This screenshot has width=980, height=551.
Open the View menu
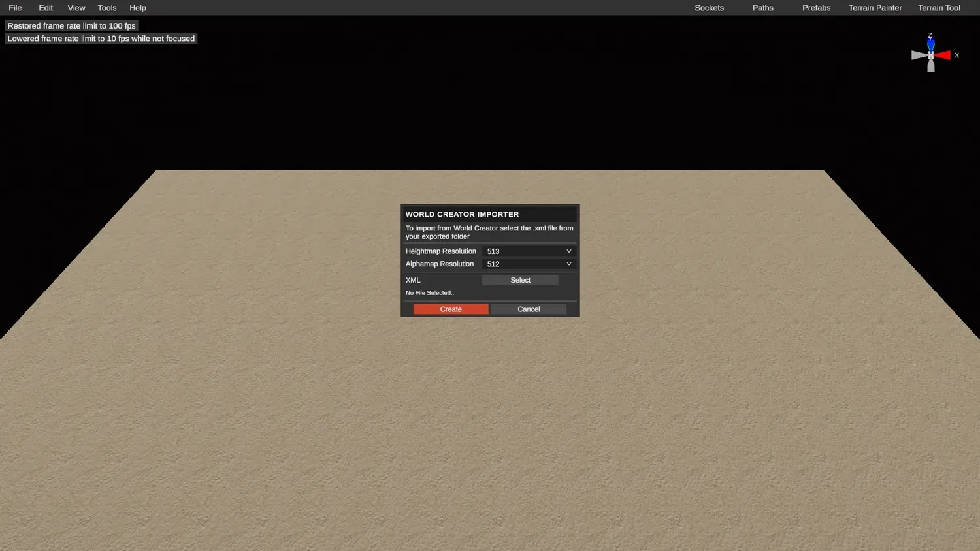click(x=76, y=8)
